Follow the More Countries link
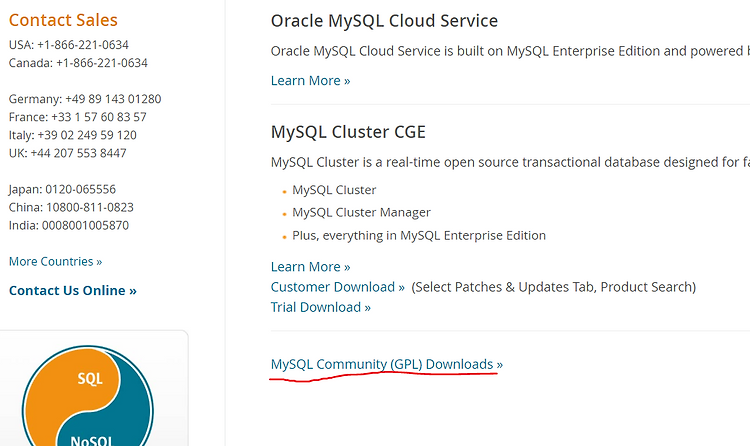This screenshot has height=446, width=750. click(x=55, y=262)
